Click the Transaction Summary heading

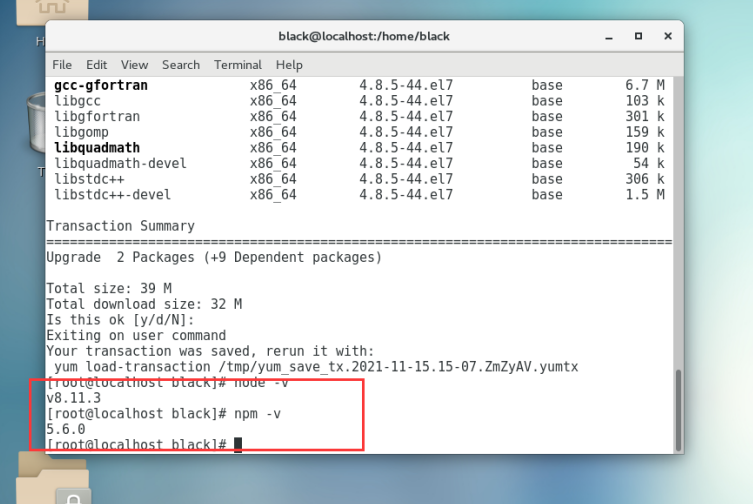pos(121,226)
